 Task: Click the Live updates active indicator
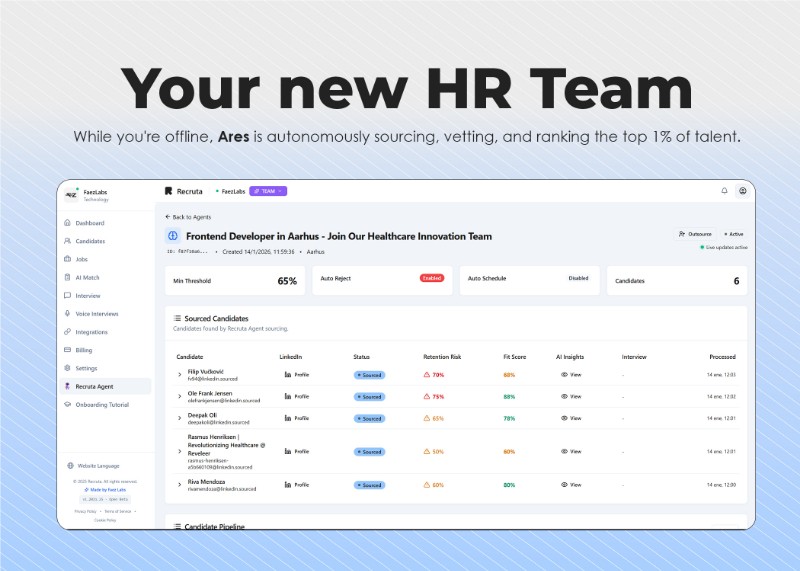click(x=724, y=247)
